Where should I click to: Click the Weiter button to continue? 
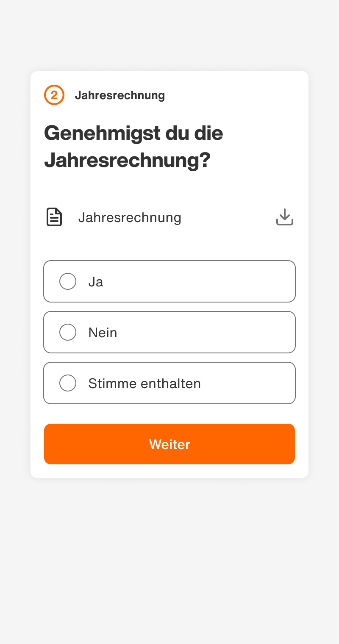[169, 444]
